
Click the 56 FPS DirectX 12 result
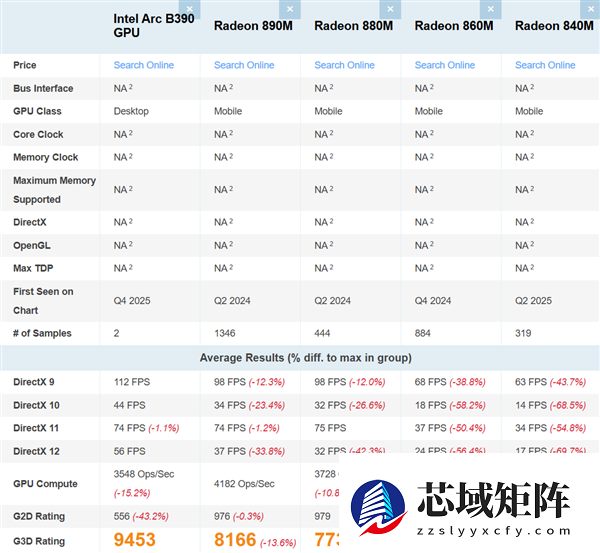click(130, 451)
